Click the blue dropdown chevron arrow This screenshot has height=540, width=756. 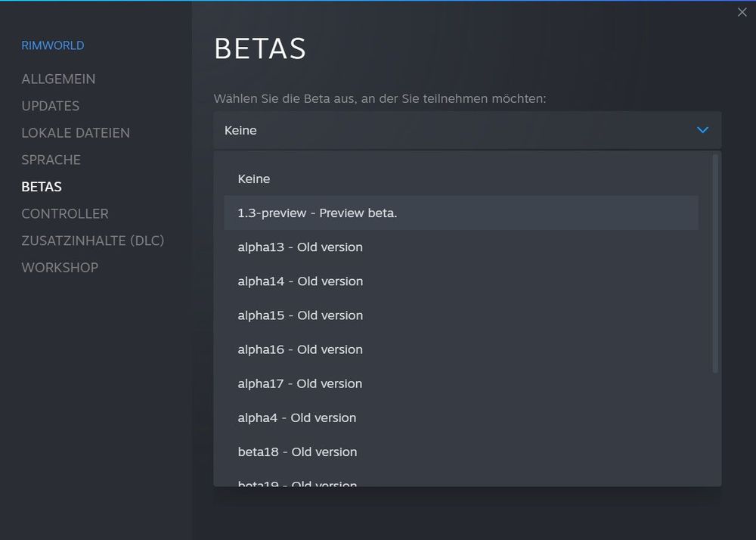click(x=702, y=130)
